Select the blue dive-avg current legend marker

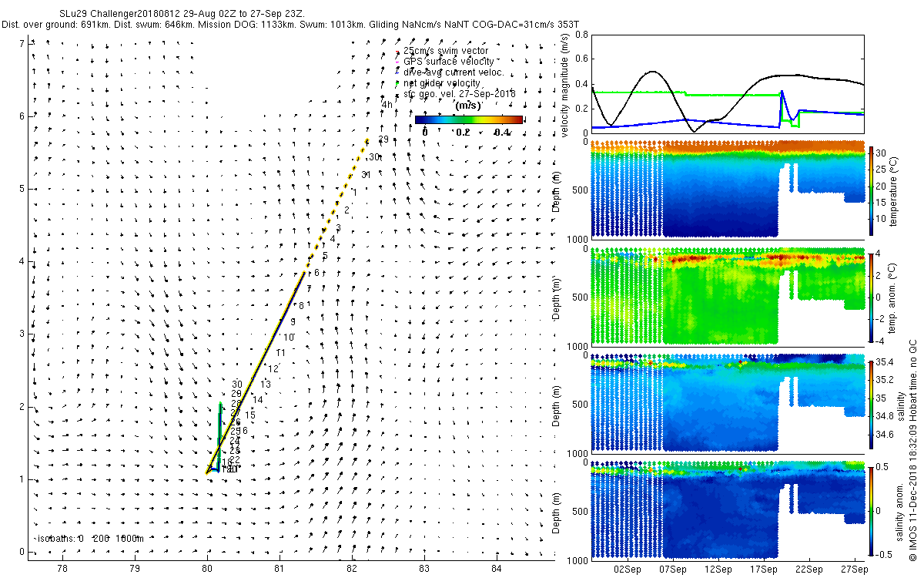397,72
